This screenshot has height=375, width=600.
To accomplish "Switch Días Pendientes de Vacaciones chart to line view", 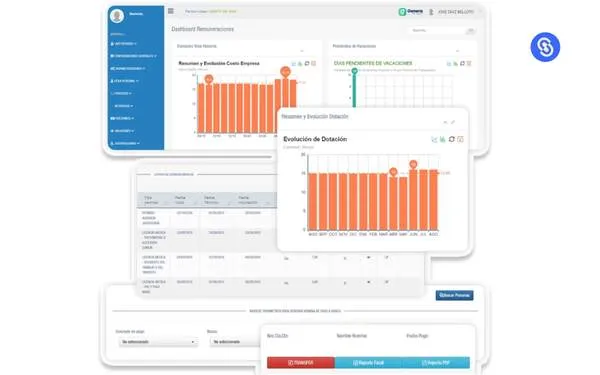I will [449, 64].
